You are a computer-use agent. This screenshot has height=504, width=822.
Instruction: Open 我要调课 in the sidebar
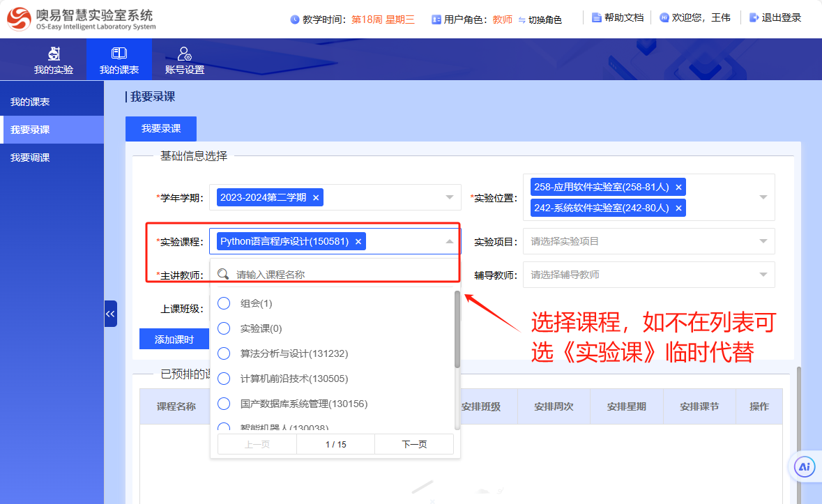click(30, 158)
